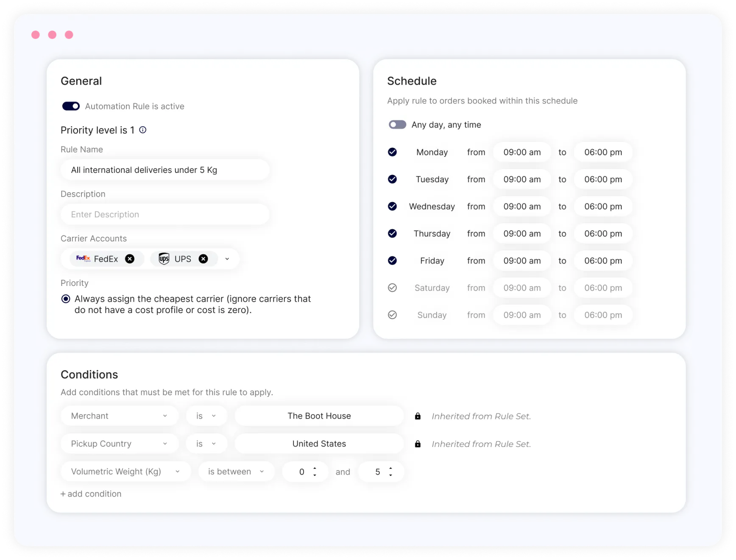Screen dimensions: 736x560
Task: Enable the "Any day, any time" toggle
Action: 397,124
